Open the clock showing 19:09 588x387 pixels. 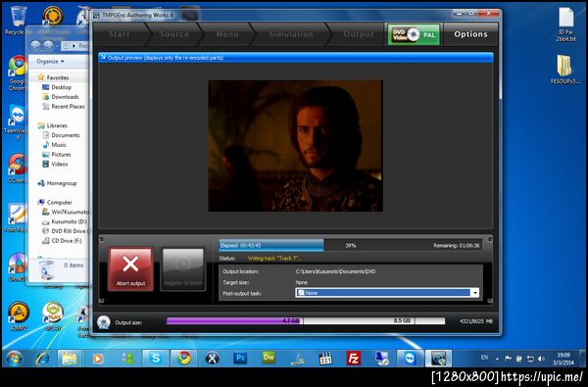[563, 359]
